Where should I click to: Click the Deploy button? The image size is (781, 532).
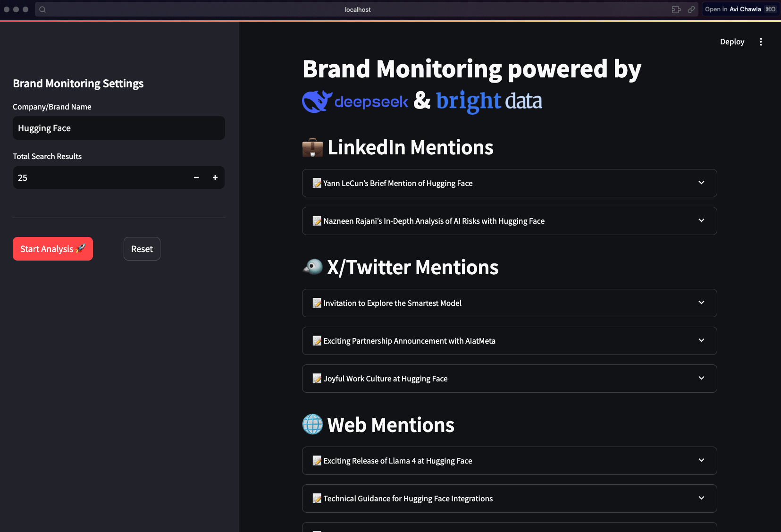click(x=732, y=42)
